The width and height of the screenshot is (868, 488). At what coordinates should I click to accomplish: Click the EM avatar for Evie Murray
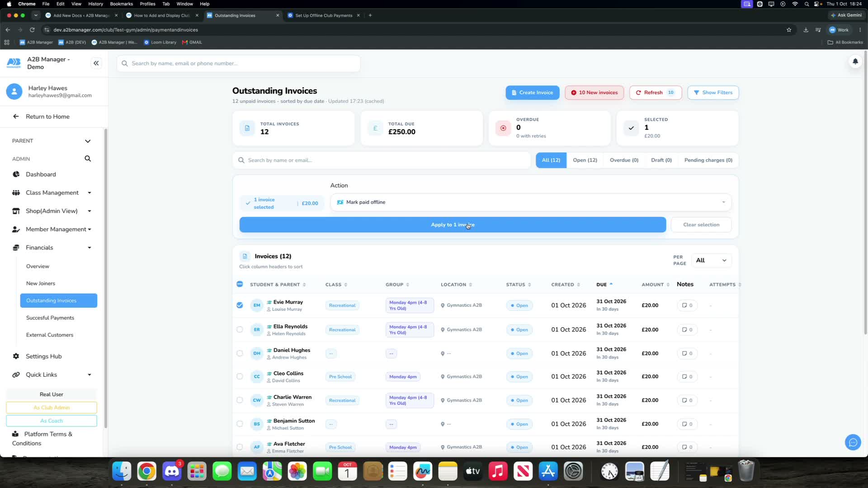pyautogui.click(x=257, y=305)
